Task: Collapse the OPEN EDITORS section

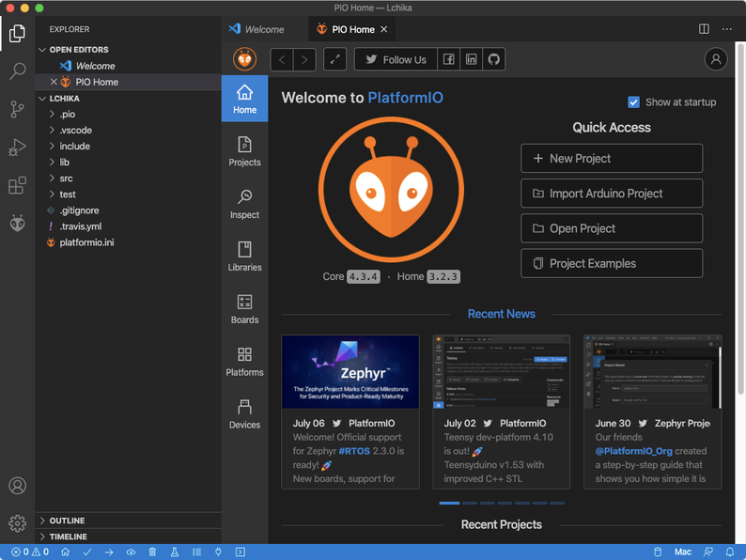Action: coord(78,50)
